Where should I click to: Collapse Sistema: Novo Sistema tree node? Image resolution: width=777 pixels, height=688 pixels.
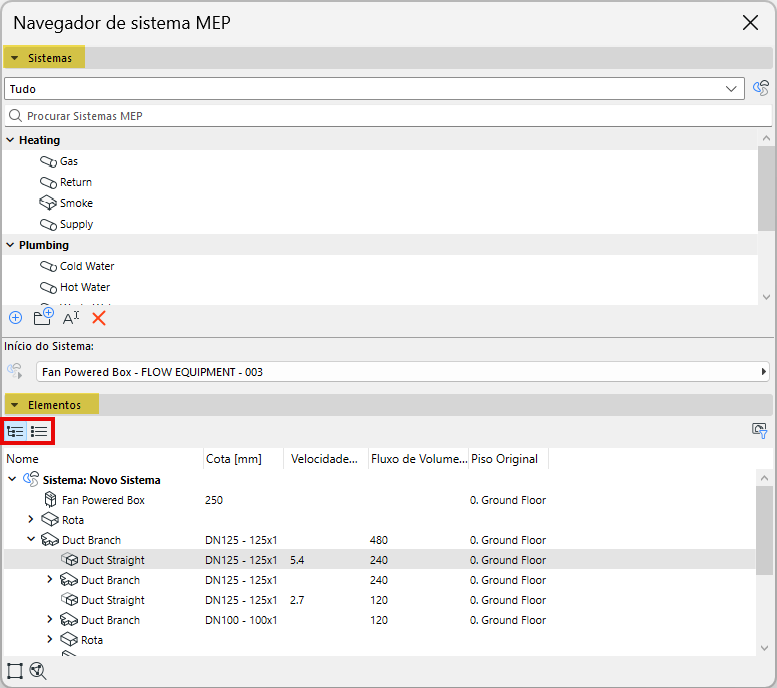click(12, 479)
